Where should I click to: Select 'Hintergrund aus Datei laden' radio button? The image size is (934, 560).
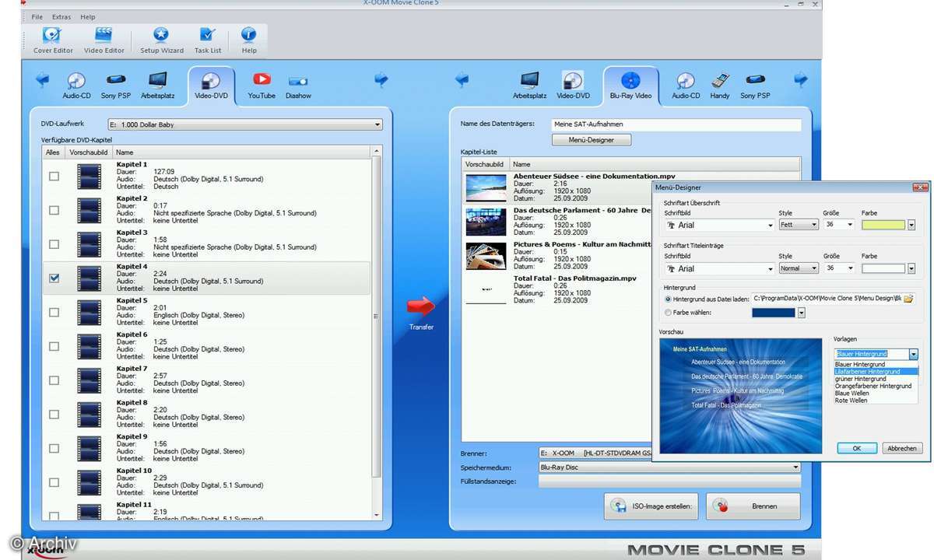[668, 299]
